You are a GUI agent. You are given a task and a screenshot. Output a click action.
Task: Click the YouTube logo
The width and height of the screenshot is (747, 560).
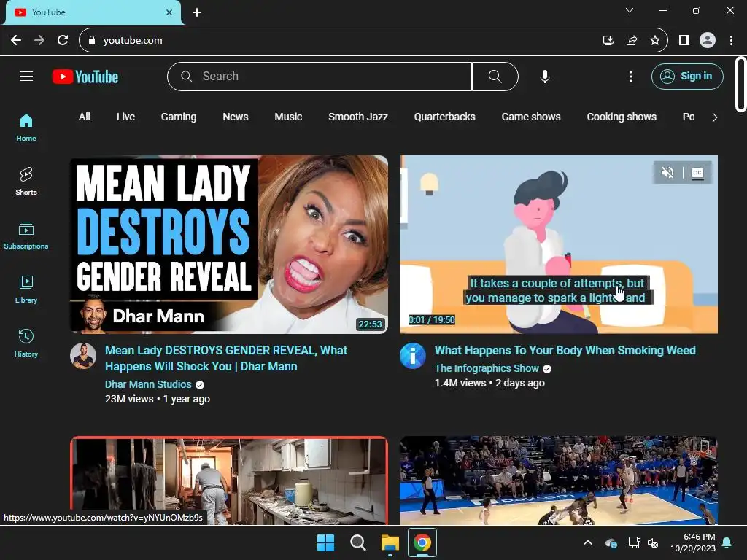point(85,77)
